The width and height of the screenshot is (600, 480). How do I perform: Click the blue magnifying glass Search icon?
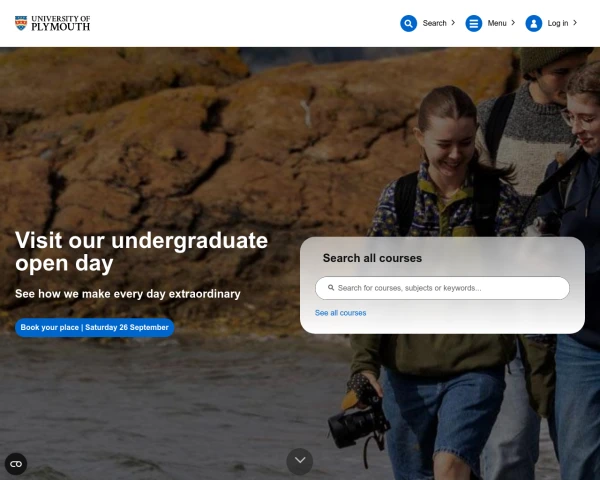408,23
